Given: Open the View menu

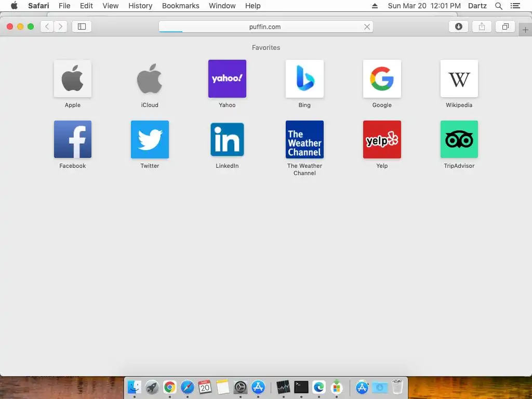Looking at the screenshot, I should (x=111, y=6).
